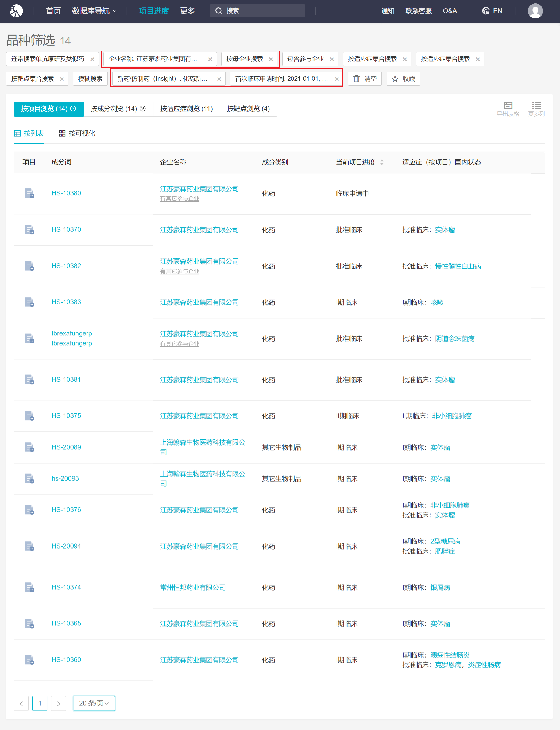Screen dimensions: 560x730
Task: Expand the 数据库导航 dropdown menu
Action: [x=94, y=11]
